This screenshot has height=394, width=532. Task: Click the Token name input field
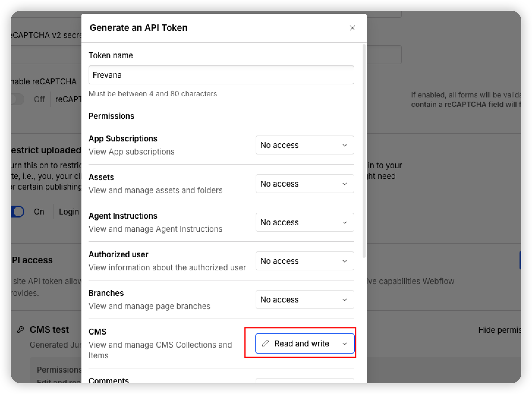221,75
